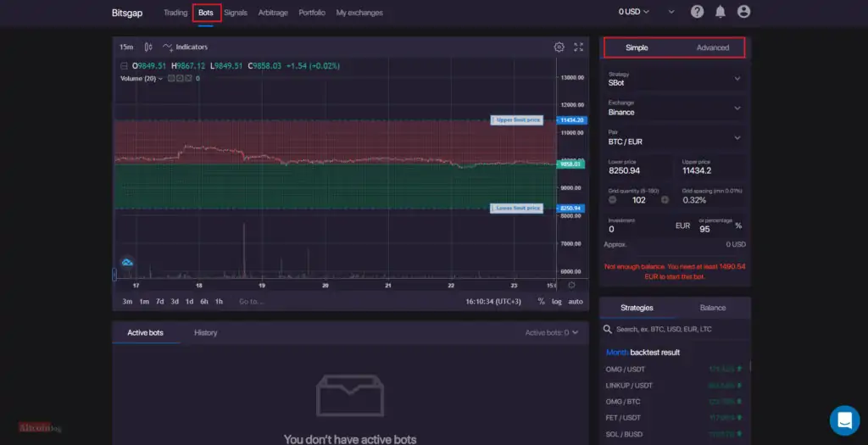Open the Go to... date picker
868x445 pixels.
pos(251,302)
